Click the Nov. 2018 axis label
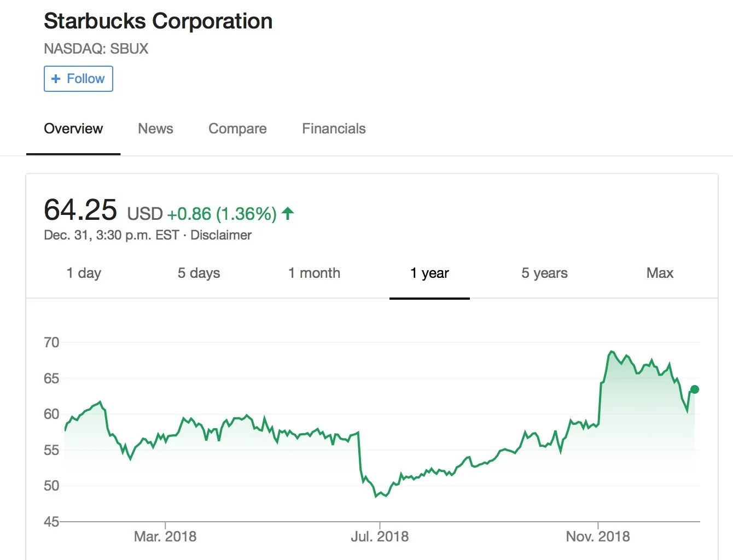The width and height of the screenshot is (733, 560). pyautogui.click(x=598, y=536)
